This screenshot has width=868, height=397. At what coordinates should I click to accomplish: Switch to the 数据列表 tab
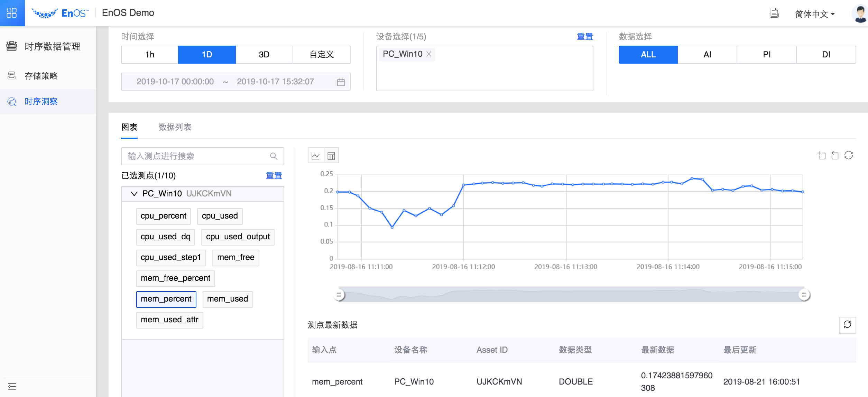[175, 127]
